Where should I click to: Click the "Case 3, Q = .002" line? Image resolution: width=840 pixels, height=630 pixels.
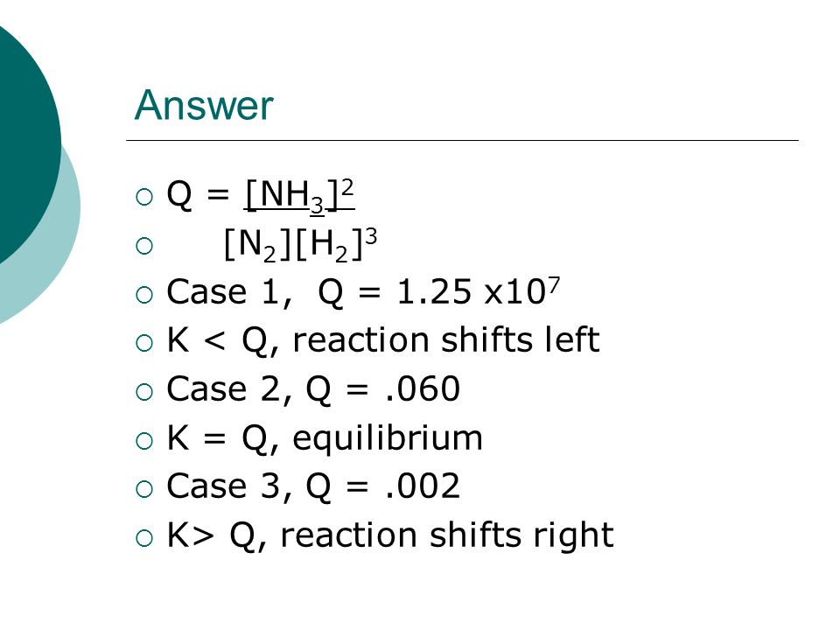pos(313,486)
